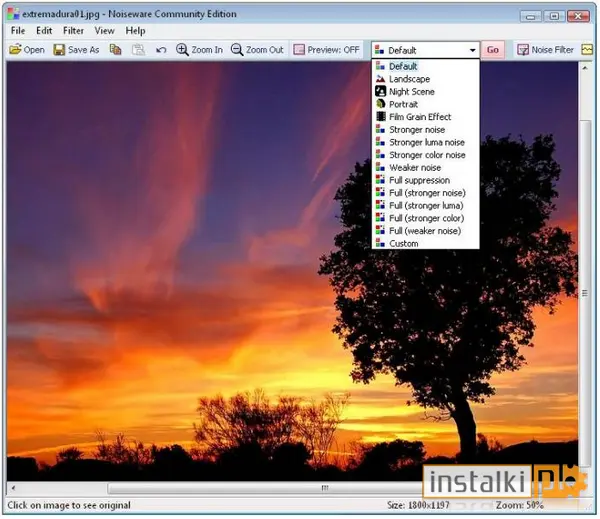Viewport: 600px width, 519px height.
Task: Click the copy icon in toolbar
Action: coord(115,49)
